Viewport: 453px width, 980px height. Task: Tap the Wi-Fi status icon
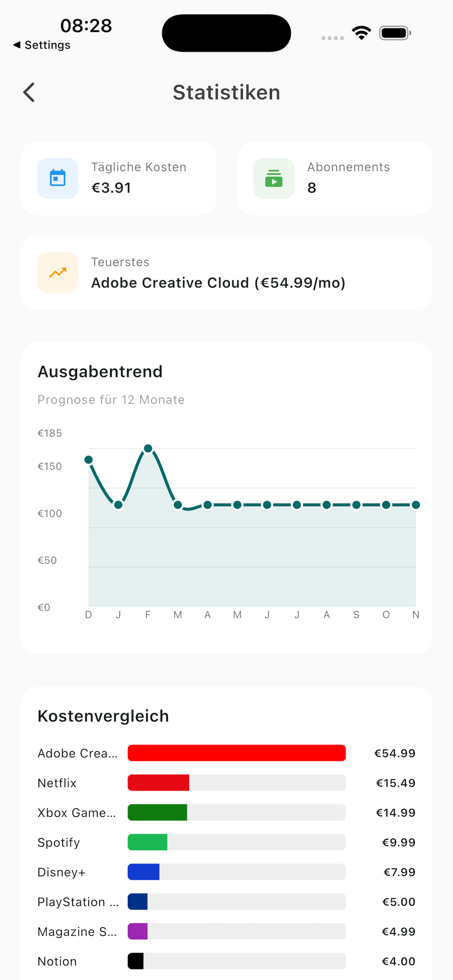coord(361,33)
